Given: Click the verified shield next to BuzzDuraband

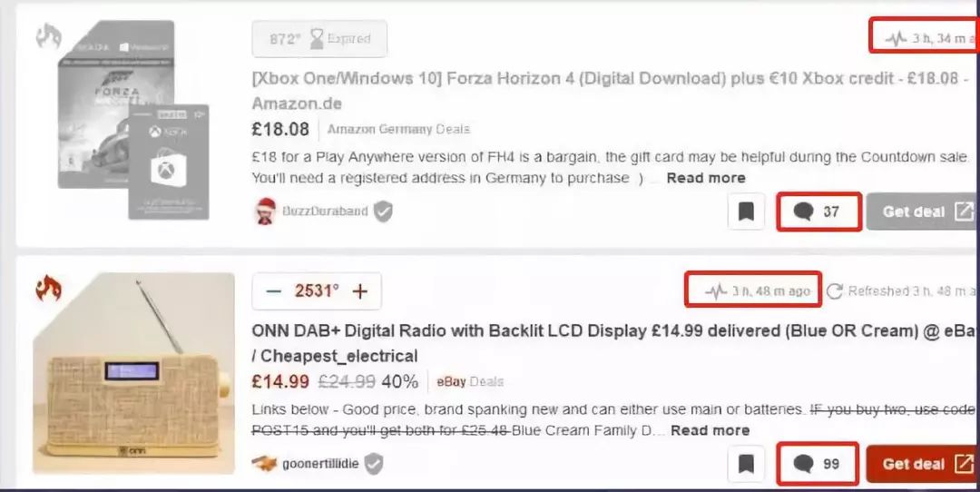Looking at the screenshot, I should pos(383,212).
